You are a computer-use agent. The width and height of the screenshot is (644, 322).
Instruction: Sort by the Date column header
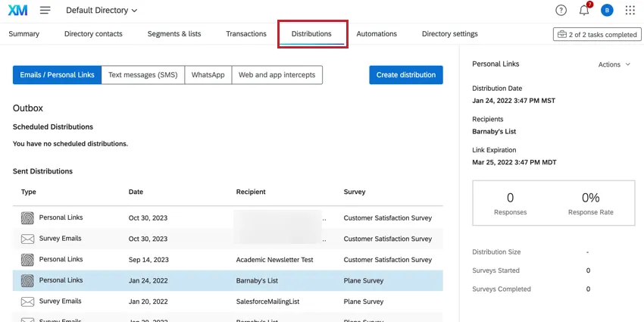(136, 192)
